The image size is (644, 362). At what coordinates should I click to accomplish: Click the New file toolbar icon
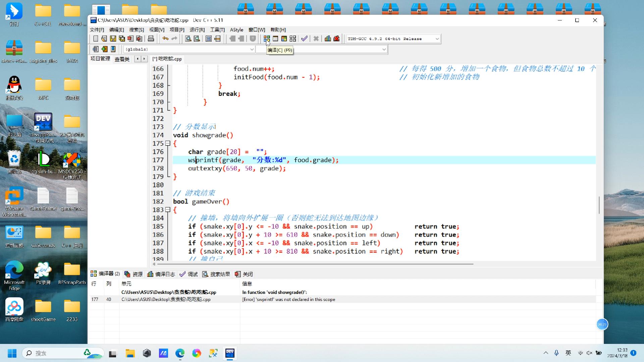point(96,39)
